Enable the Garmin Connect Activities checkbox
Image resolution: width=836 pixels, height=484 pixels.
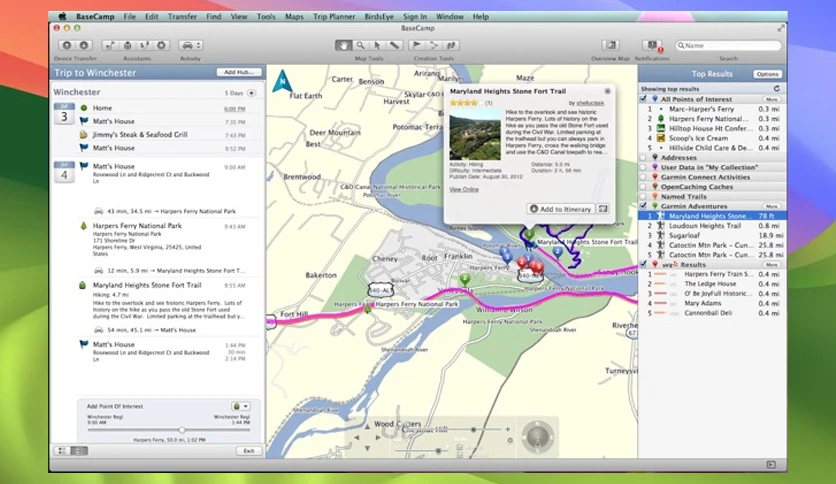pyautogui.click(x=644, y=177)
